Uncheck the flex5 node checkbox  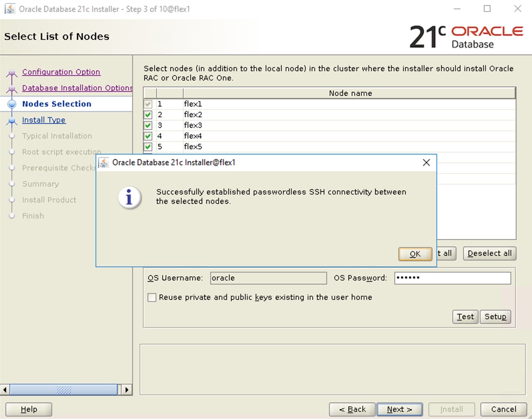tap(148, 146)
